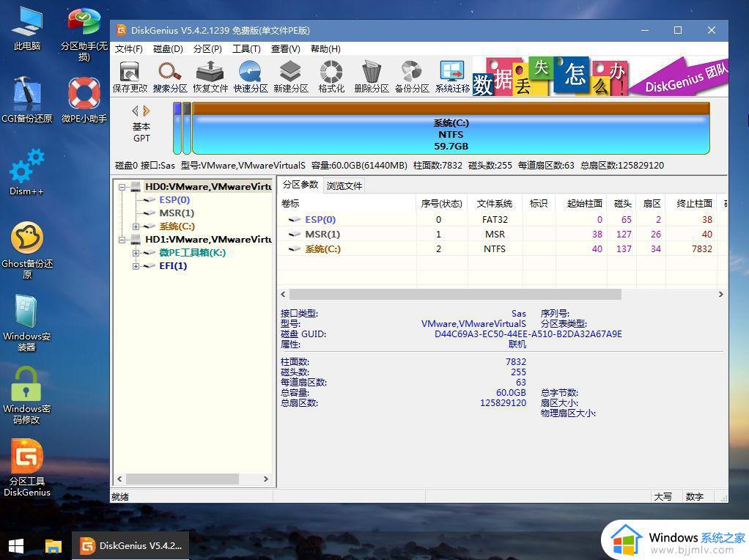This screenshot has width=749, height=560.
Task: Create a New Partition (新建分区)
Action: pyautogui.click(x=290, y=76)
